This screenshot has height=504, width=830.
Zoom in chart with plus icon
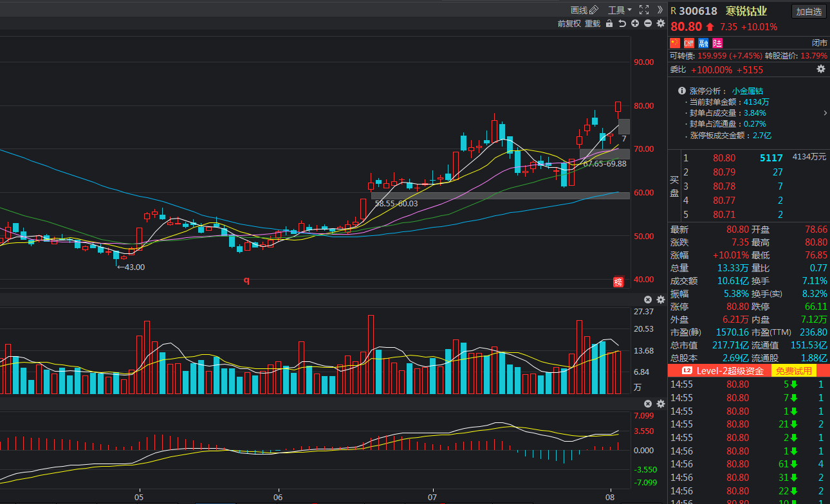pos(635,24)
